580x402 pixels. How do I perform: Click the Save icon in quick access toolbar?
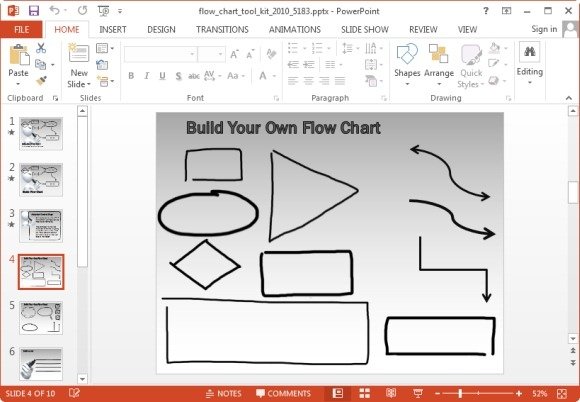(x=34, y=11)
